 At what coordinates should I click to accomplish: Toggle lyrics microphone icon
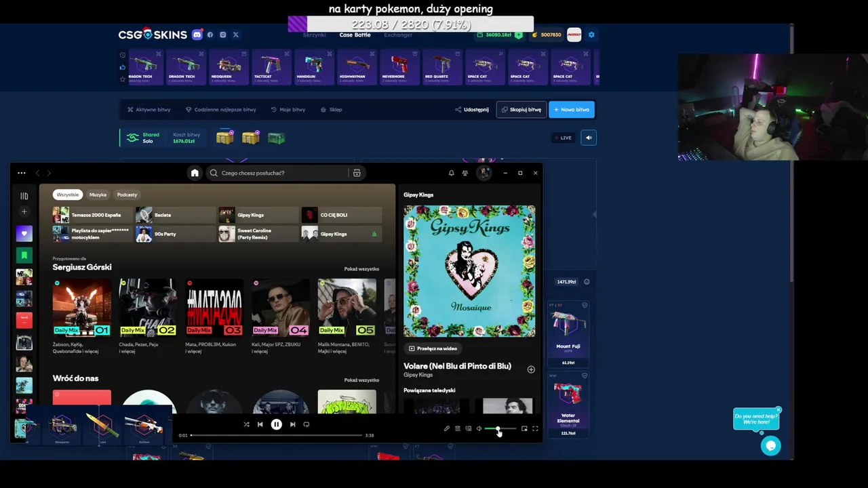446,428
